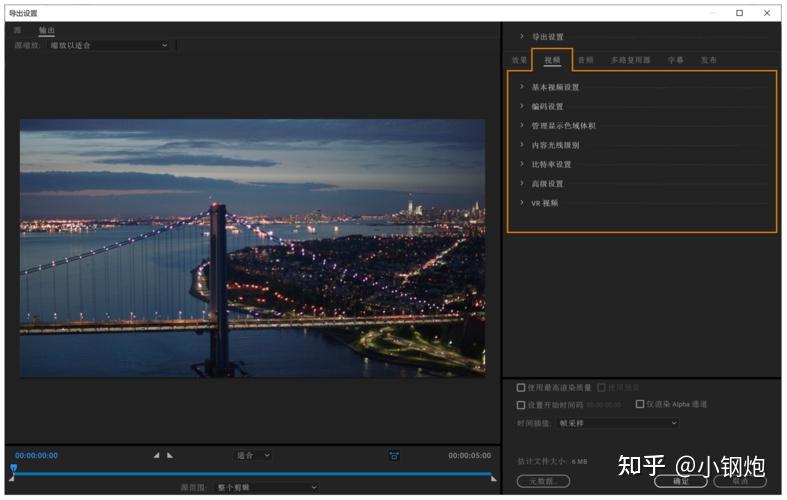Toggle the aspect ratio correction icon
787x500 pixels.
pyautogui.click(x=394, y=455)
